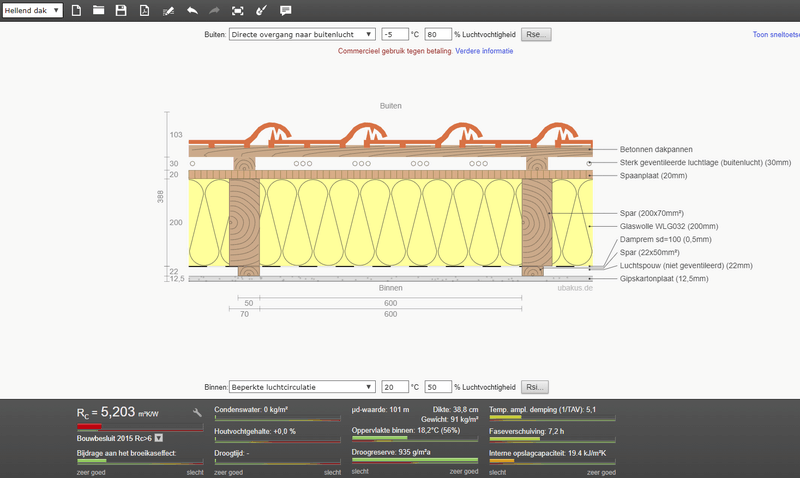Click the edit pencil icon in the toolbar

[167, 10]
